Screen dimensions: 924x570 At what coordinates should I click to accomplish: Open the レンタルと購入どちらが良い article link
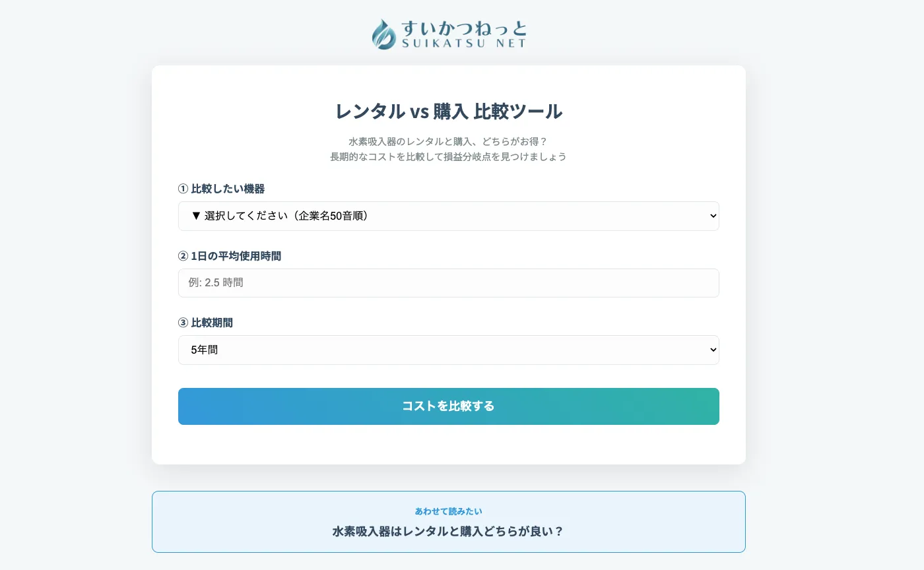[448, 531]
